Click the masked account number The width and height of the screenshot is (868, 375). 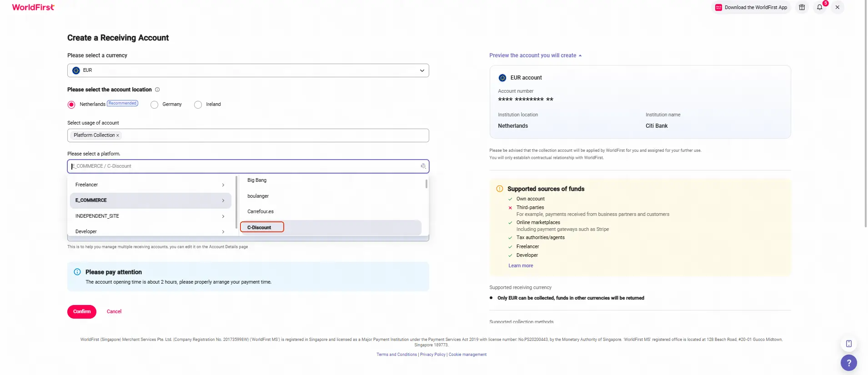pyautogui.click(x=526, y=100)
